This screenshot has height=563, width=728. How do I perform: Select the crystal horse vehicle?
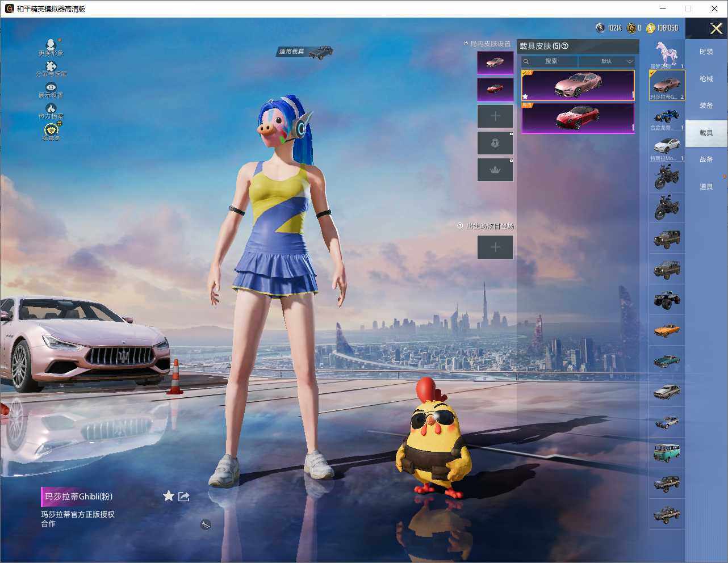[x=667, y=54]
